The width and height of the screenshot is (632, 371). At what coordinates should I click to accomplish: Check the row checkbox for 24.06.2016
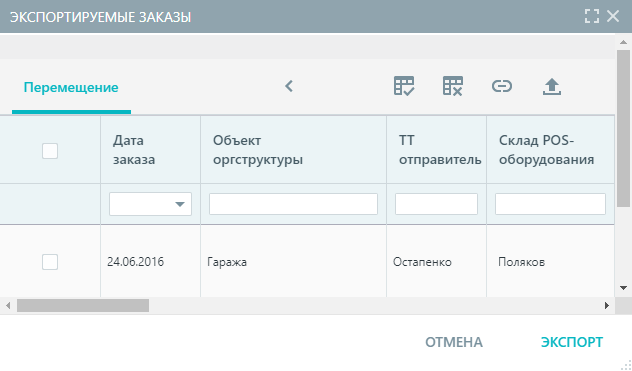(50, 262)
